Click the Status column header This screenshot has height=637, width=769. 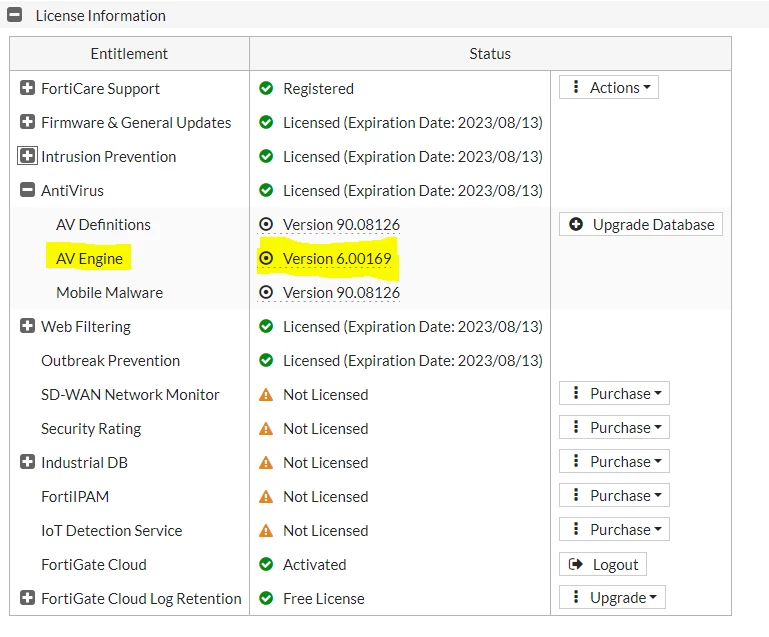pos(490,53)
